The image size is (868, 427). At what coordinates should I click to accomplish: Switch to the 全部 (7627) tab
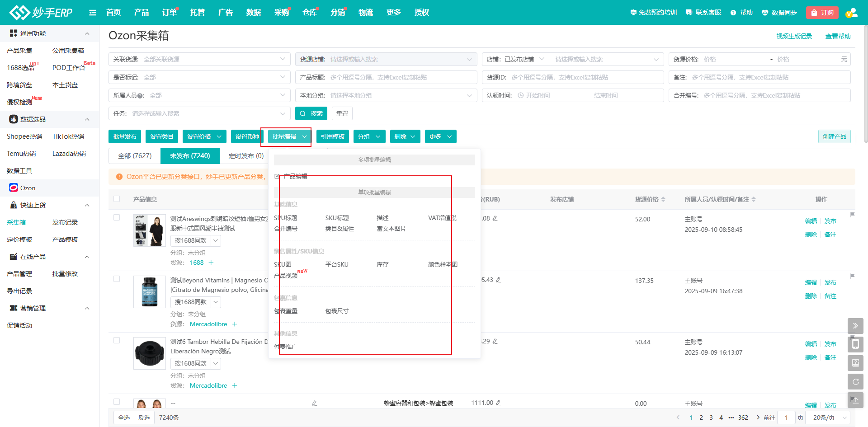click(135, 156)
